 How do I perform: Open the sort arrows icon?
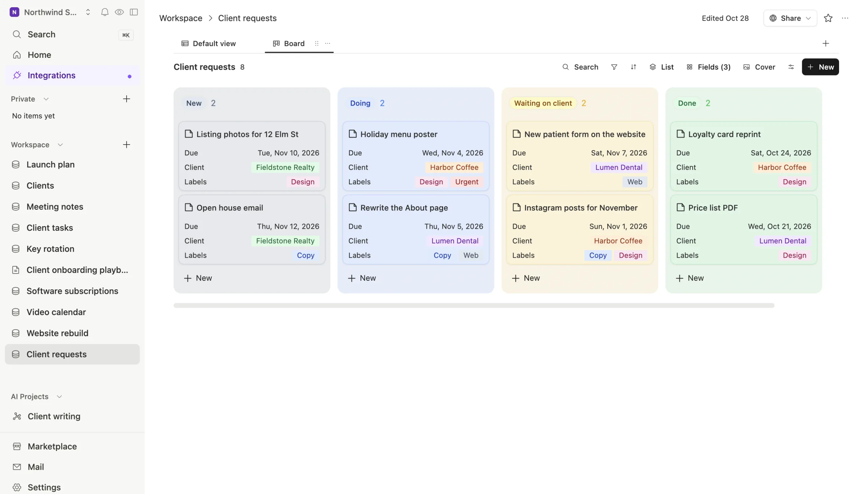tap(633, 67)
